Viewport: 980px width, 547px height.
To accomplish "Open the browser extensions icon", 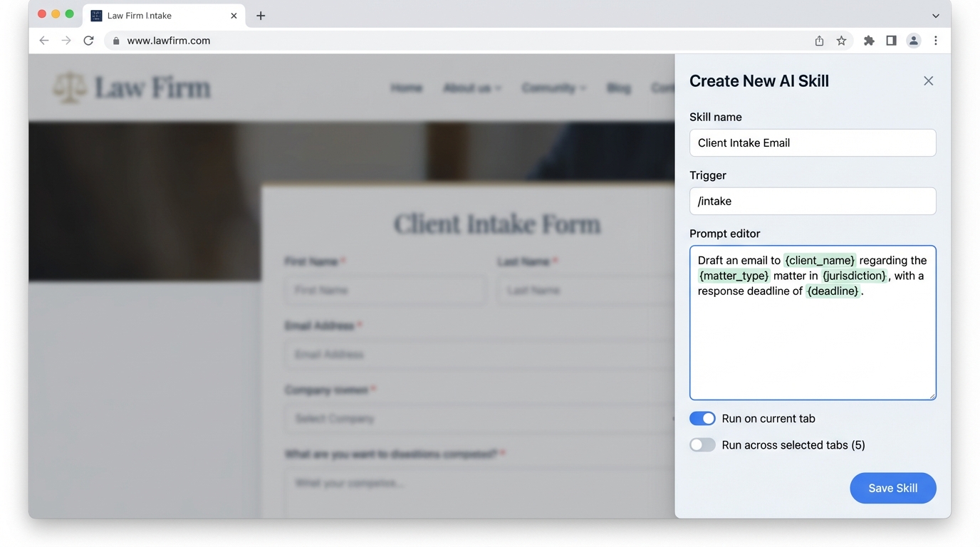I will [868, 41].
